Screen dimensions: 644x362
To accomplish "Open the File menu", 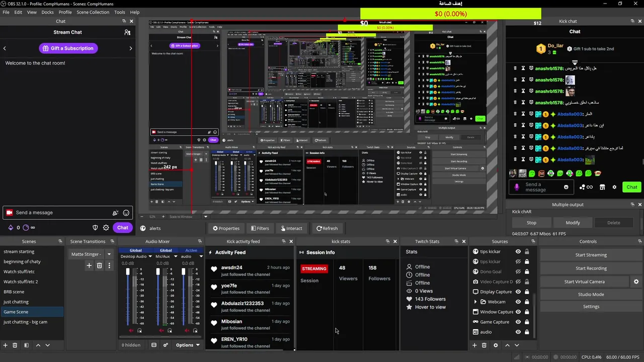I will click(x=6, y=12).
